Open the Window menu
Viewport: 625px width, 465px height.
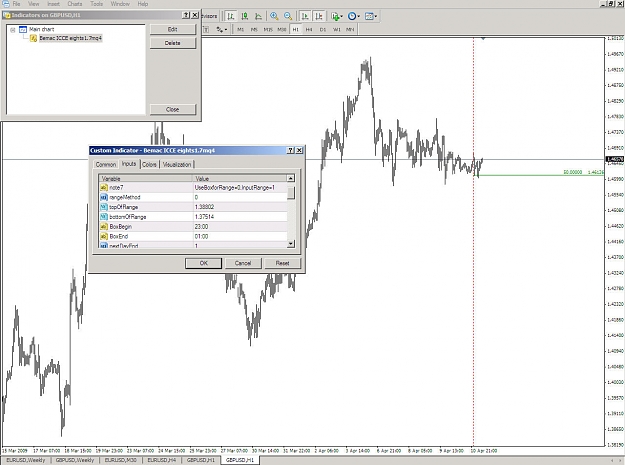pyautogui.click(x=120, y=4)
